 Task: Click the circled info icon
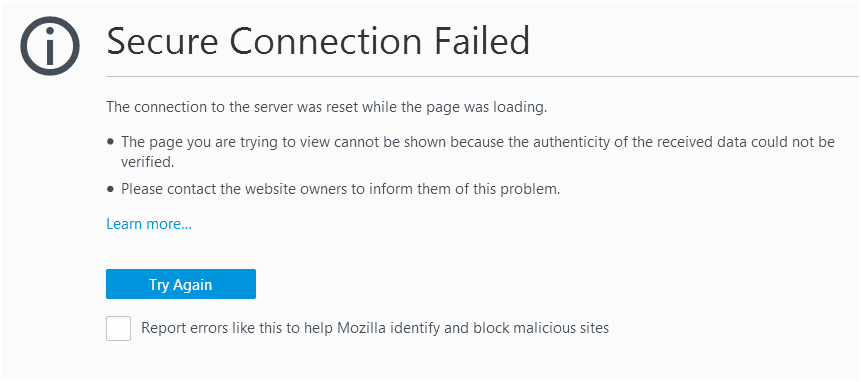click(50, 46)
